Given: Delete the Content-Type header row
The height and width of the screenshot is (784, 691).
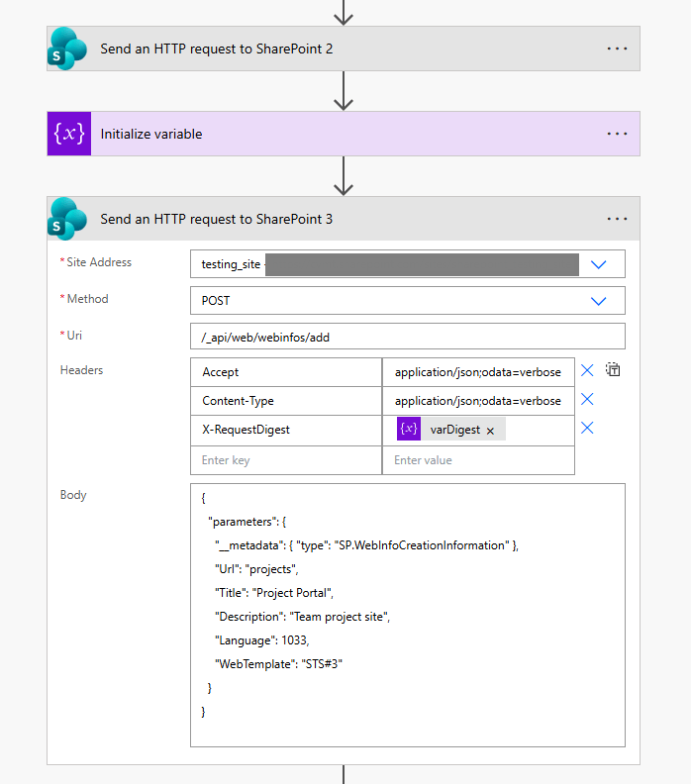Looking at the screenshot, I should click(x=587, y=400).
